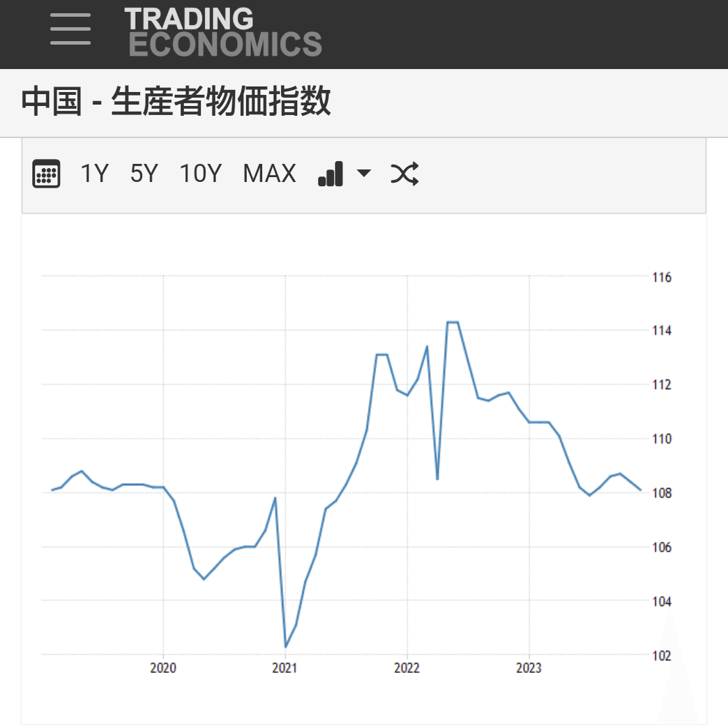Open the hamburger navigation menu
Viewport: 728px width, 728px height.
(x=70, y=29)
